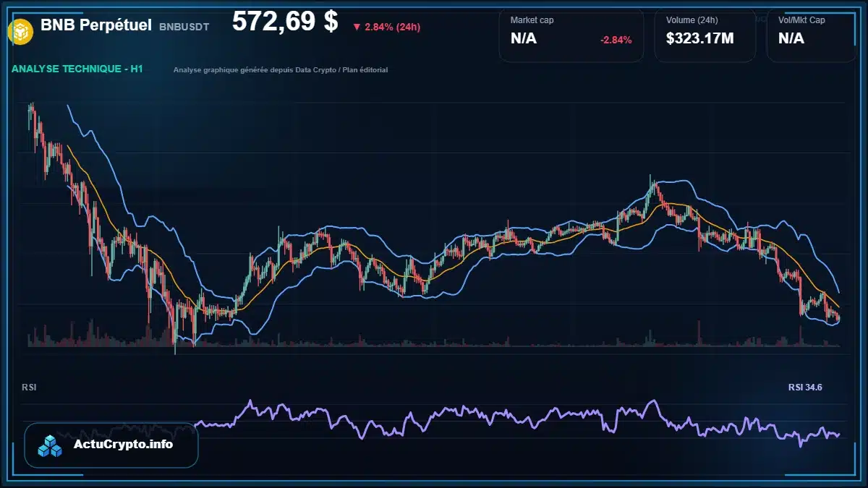This screenshot has height=488, width=868.
Task: Click the $323.17M volume value
Action: tap(700, 38)
